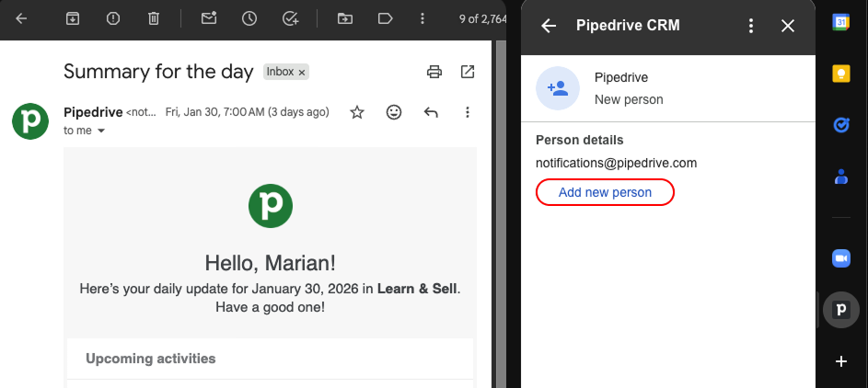This screenshot has height=388, width=868.
Task: Print the email conversation
Action: coord(434,72)
